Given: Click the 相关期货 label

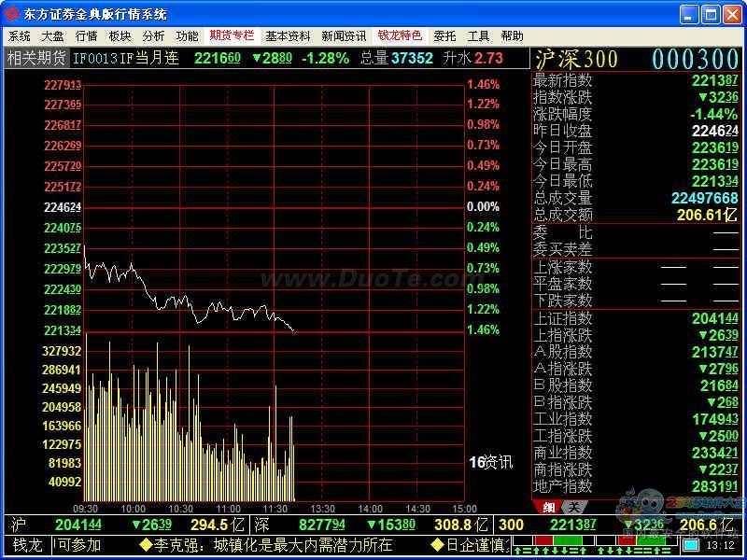Looking at the screenshot, I should 36,58.
